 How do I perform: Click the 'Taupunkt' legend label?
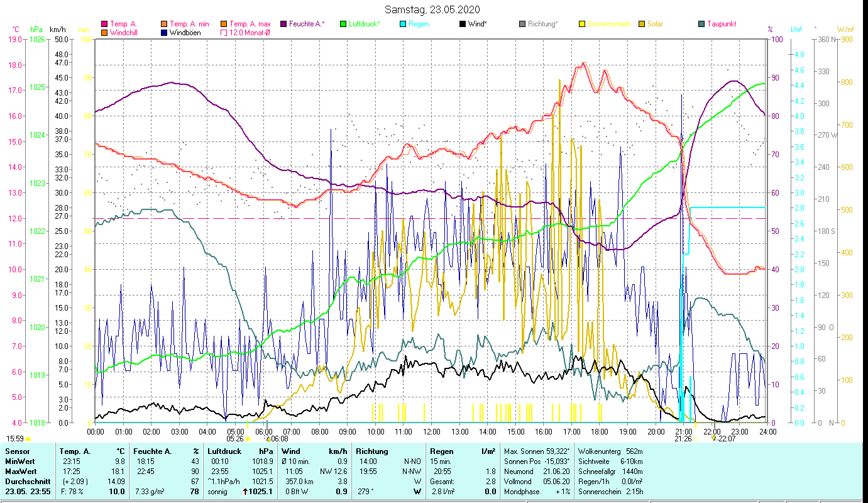[722, 24]
